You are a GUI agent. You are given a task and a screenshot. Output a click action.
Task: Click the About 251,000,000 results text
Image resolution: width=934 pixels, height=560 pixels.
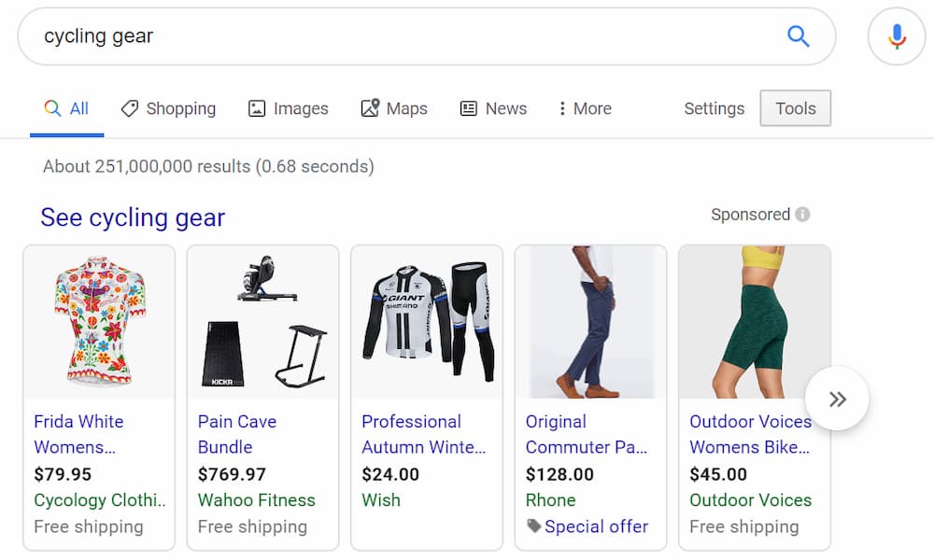(x=208, y=166)
